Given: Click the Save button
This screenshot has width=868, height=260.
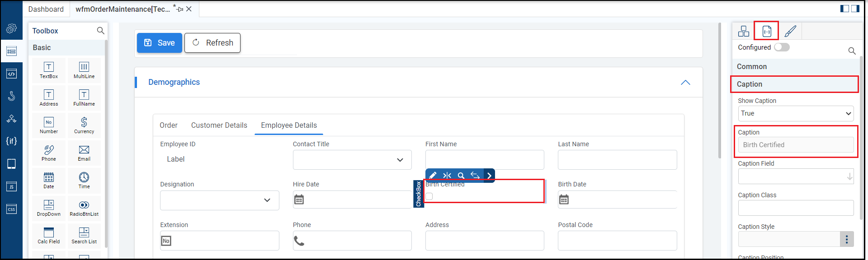Looking at the screenshot, I should pyautogui.click(x=160, y=43).
